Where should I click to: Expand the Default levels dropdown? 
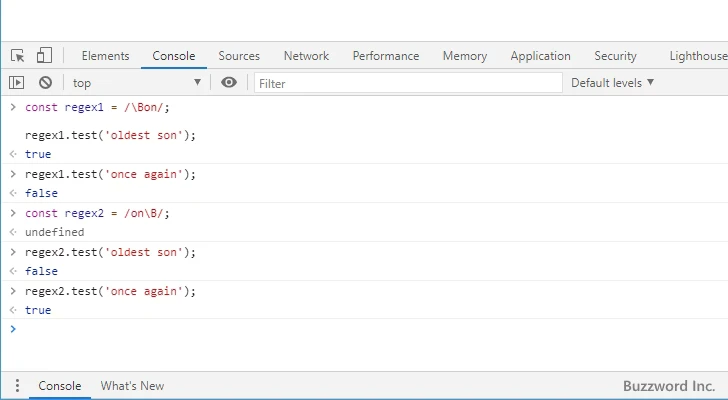(612, 83)
